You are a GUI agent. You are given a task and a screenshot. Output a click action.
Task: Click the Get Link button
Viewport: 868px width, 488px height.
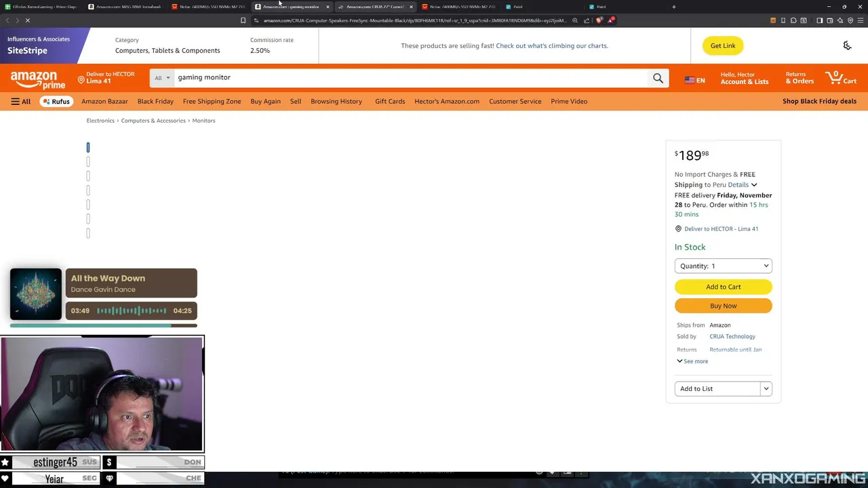723,45
